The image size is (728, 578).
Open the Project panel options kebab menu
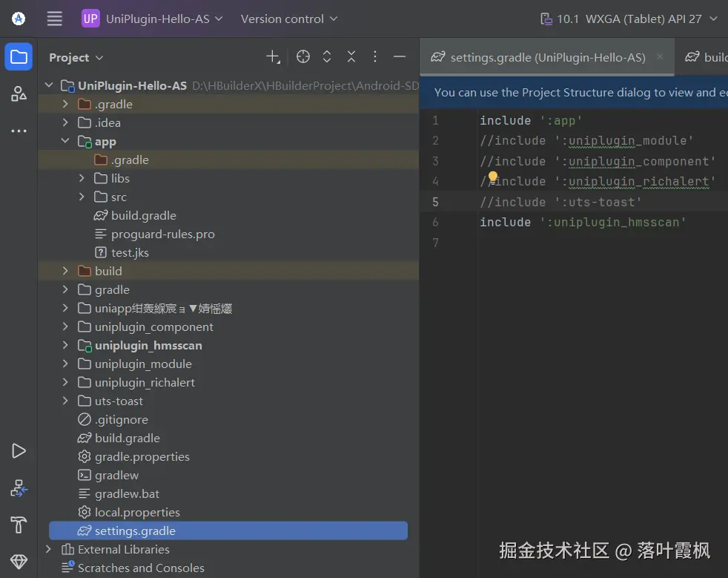375,56
